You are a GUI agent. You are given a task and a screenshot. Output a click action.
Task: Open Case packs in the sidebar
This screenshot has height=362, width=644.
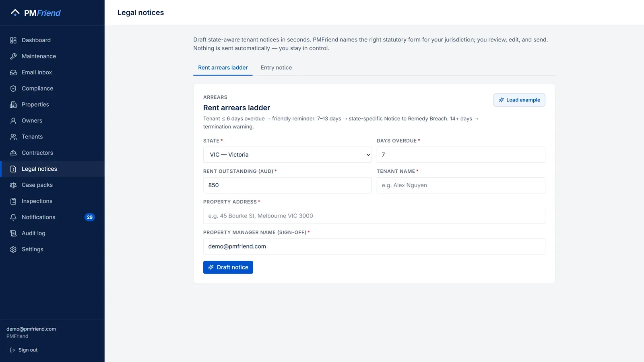coord(52,185)
